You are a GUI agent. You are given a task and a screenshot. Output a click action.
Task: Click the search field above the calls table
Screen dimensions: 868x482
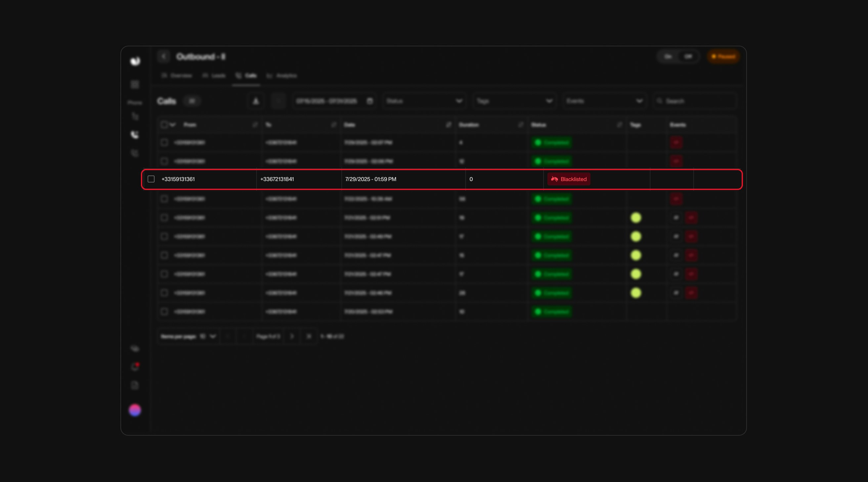(x=695, y=101)
